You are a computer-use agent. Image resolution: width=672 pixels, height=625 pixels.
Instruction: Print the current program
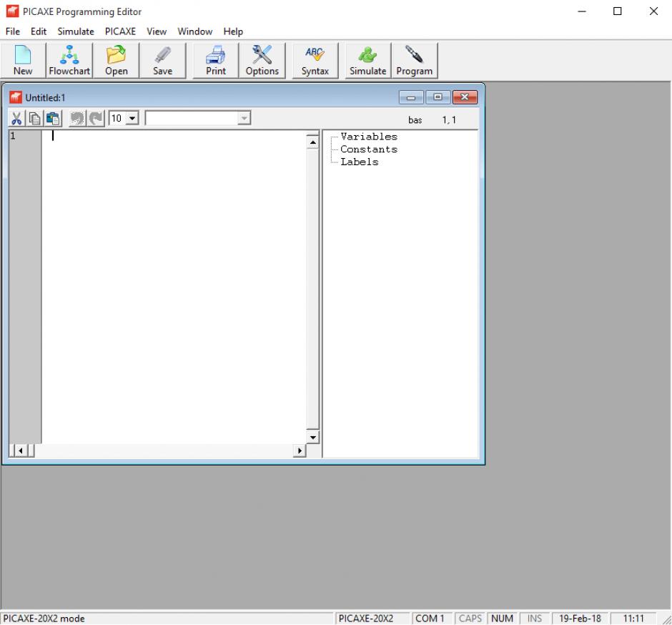(x=216, y=61)
